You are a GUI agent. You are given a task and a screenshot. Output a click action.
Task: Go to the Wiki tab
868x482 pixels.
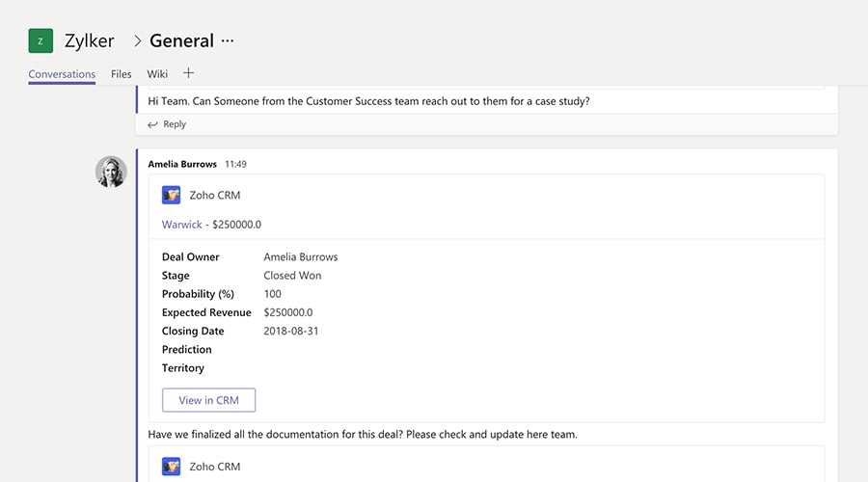(x=157, y=74)
